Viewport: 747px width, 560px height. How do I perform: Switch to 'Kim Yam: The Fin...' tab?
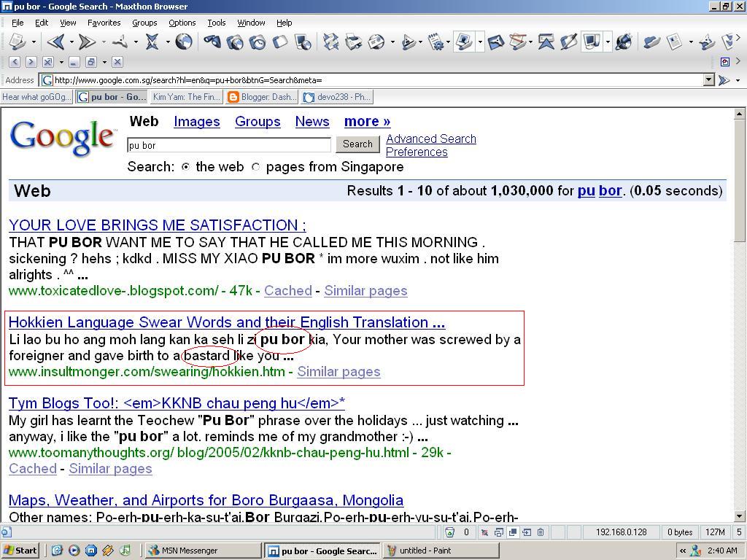pyautogui.click(x=186, y=97)
